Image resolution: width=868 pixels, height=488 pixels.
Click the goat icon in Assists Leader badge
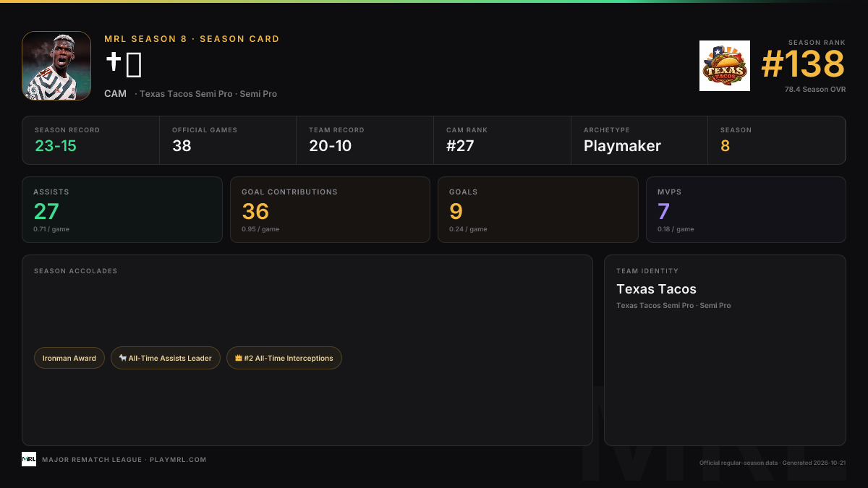click(x=123, y=359)
